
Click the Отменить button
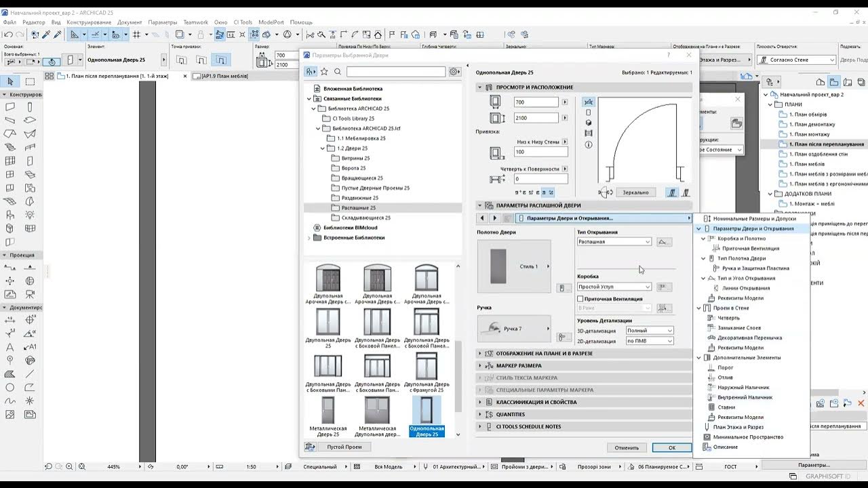627,447
